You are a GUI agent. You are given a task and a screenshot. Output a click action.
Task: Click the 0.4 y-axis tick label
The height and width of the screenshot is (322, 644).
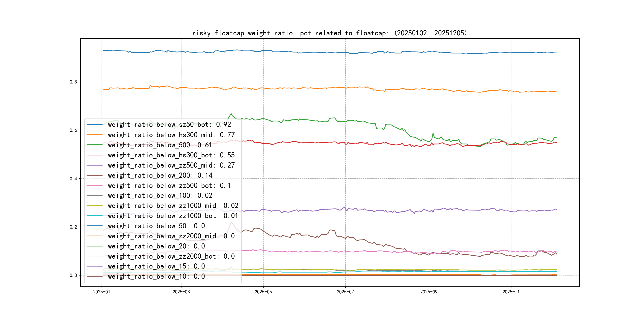[73, 179]
